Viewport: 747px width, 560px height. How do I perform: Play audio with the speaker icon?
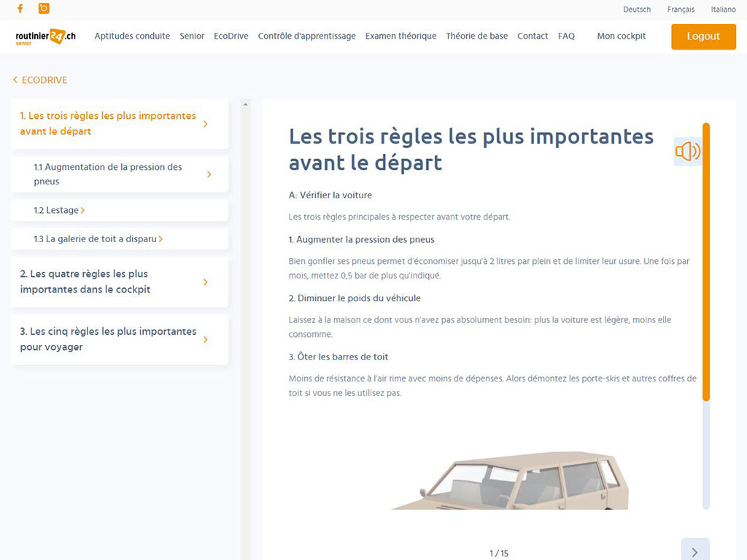687,152
